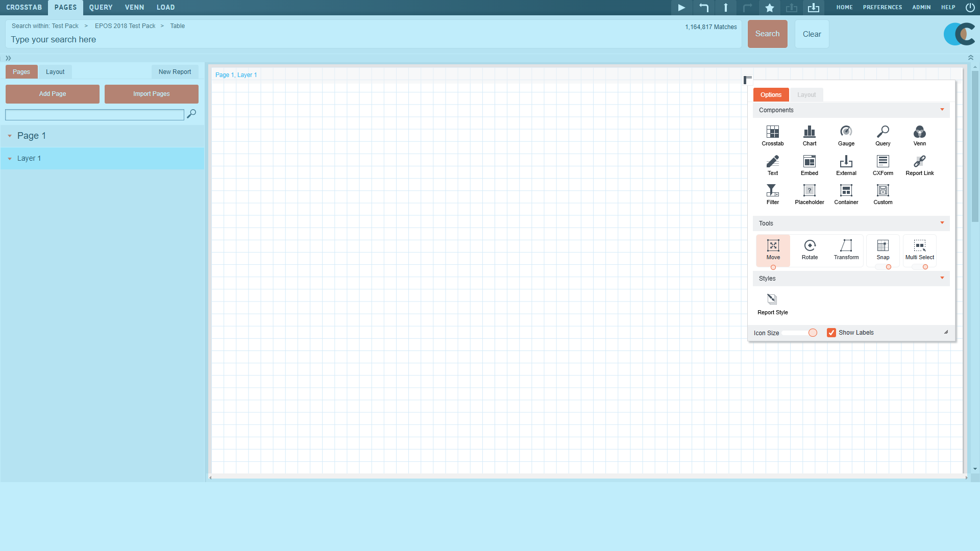Select the Gauge component

(846, 134)
